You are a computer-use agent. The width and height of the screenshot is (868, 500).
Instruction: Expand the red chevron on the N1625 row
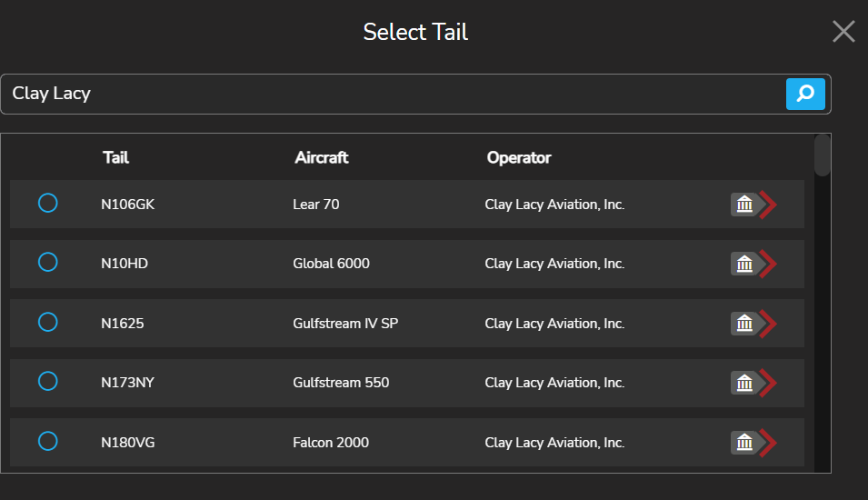coord(769,323)
